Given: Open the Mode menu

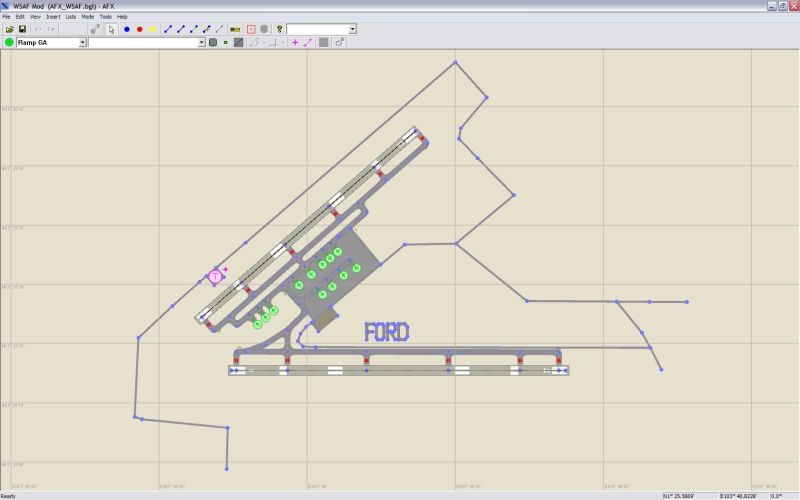Looking at the screenshot, I should pyautogui.click(x=87, y=17).
